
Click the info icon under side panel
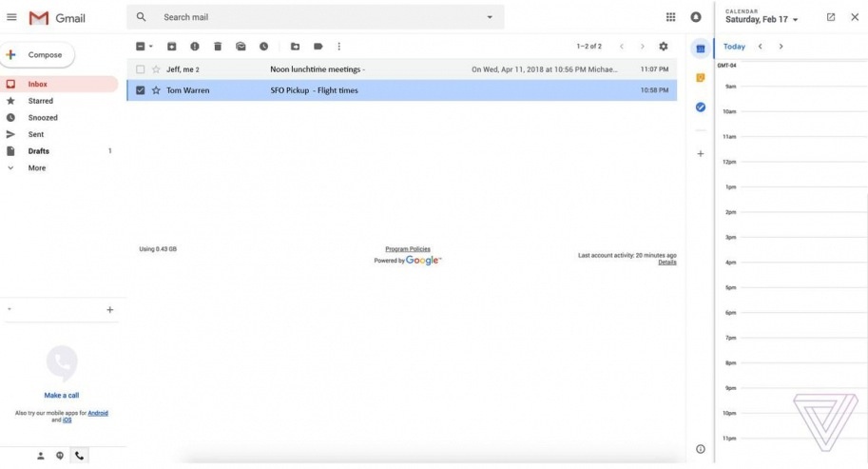(701, 449)
